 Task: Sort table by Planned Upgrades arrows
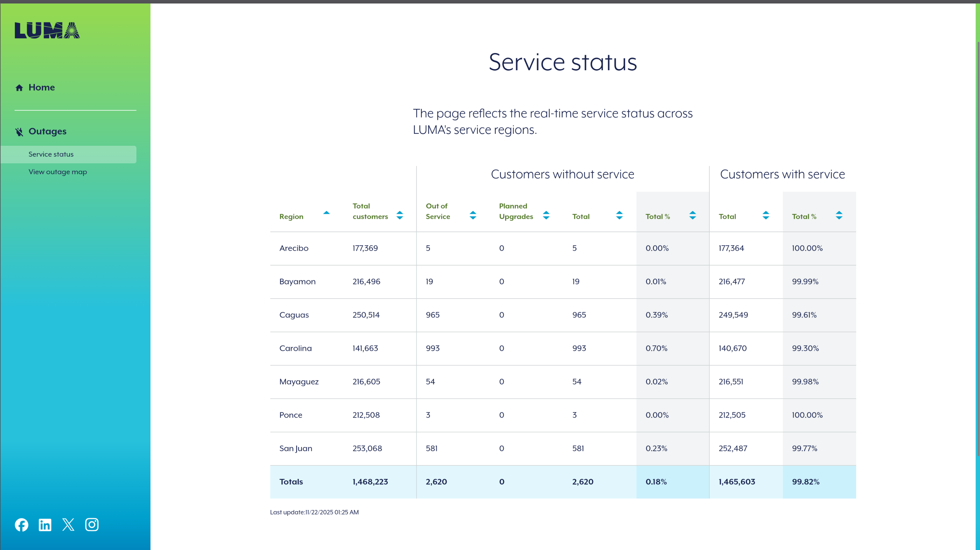coord(546,216)
